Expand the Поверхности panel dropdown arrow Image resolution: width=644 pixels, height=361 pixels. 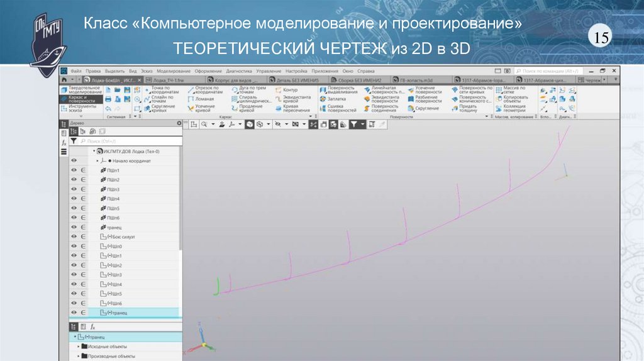click(487, 116)
